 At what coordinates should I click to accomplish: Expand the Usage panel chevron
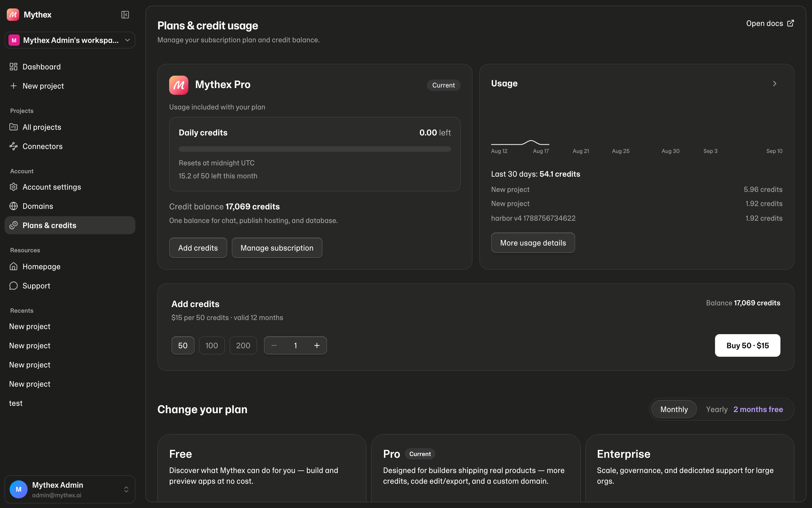click(775, 83)
